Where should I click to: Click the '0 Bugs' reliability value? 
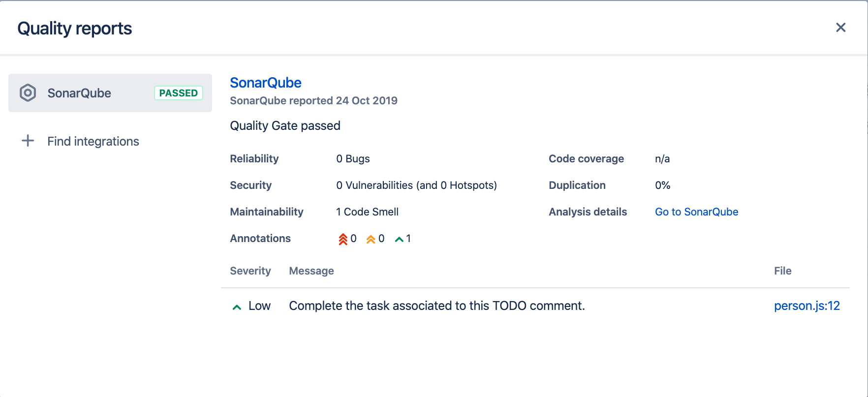pyautogui.click(x=353, y=158)
